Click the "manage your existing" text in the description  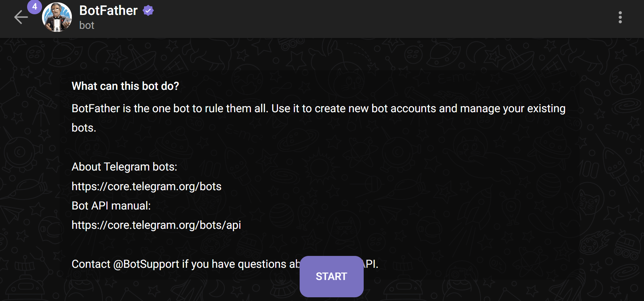pos(512,108)
